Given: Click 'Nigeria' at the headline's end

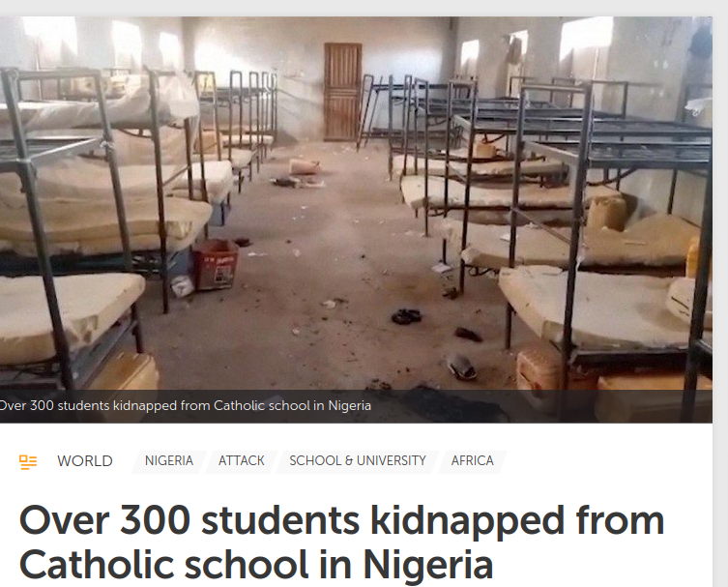Looking at the screenshot, I should tap(427, 565).
